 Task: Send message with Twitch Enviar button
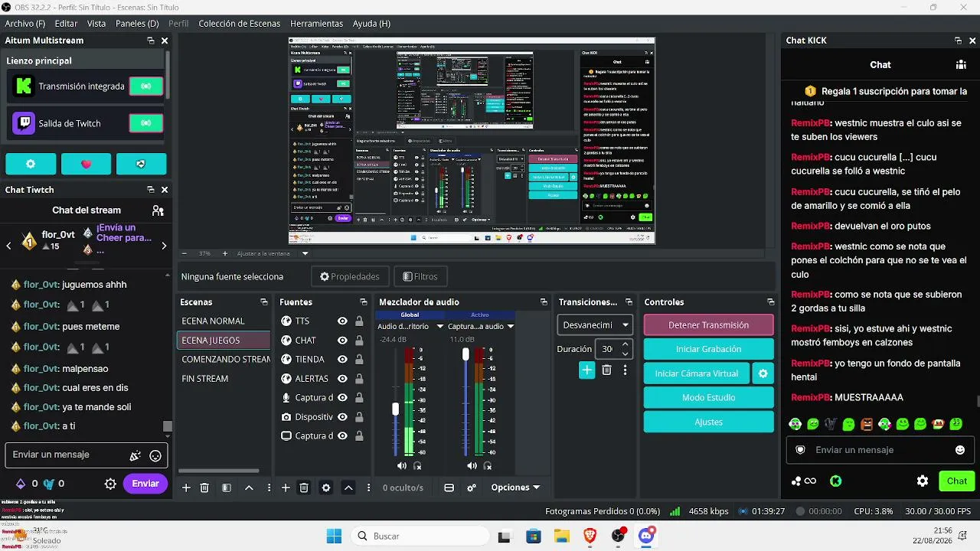click(x=145, y=484)
